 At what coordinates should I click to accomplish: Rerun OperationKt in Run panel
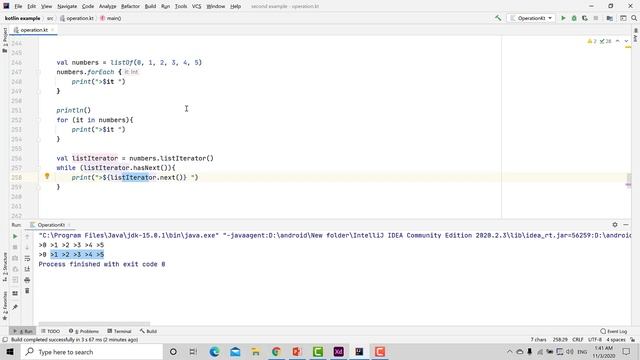tap(15, 236)
